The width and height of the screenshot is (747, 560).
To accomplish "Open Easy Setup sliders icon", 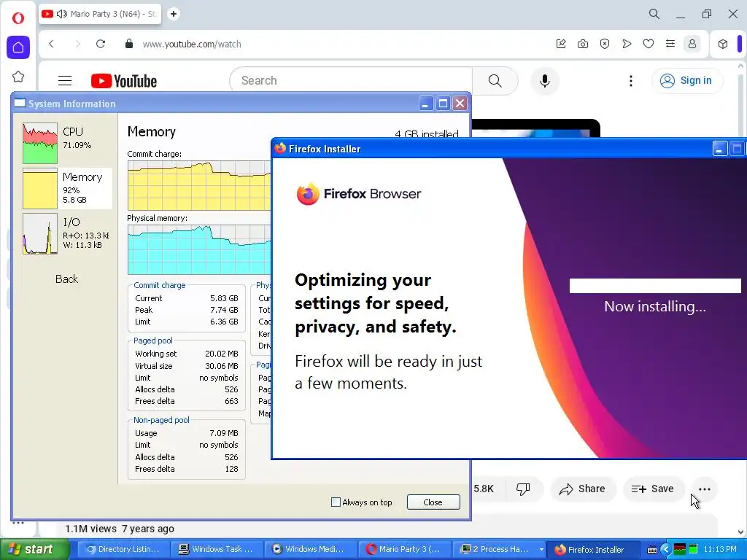I will (670, 44).
